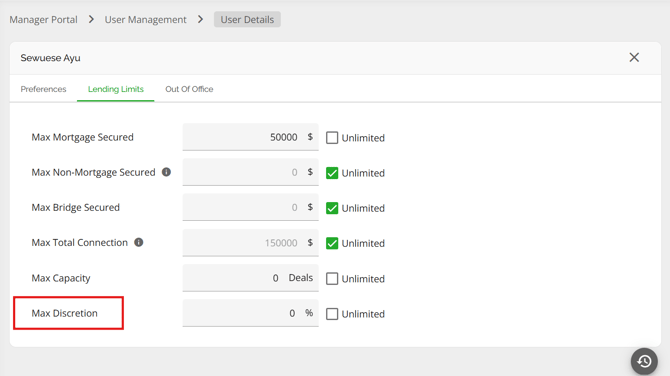Navigate to User Management breadcrumb
Screen dimensions: 670x376
click(x=146, y=20)
